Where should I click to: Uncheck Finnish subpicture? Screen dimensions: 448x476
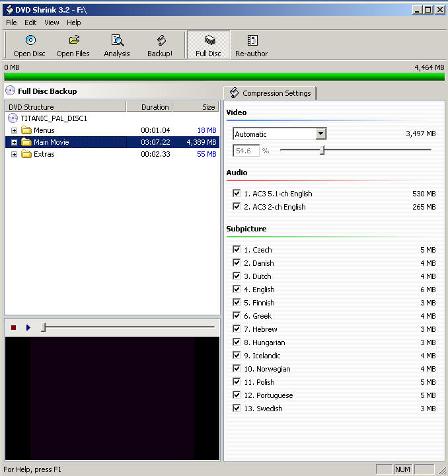[237, 302]
